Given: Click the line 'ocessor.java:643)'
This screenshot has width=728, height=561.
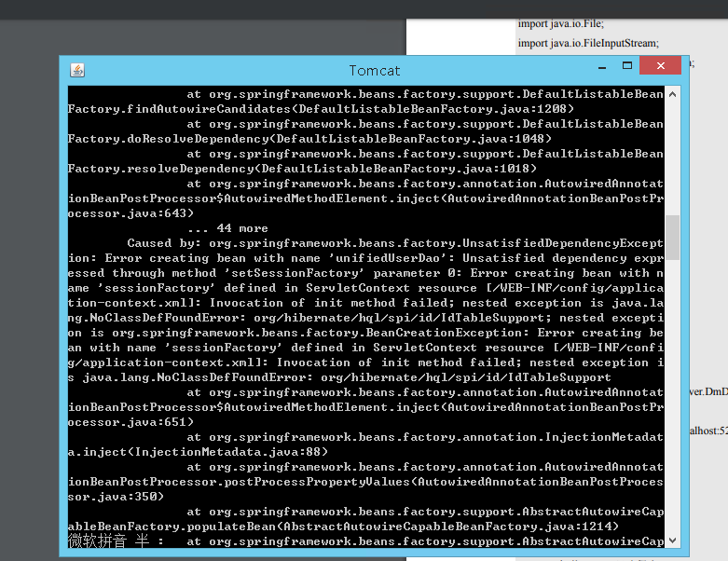Looking at the screenshot, I should 130,213.
